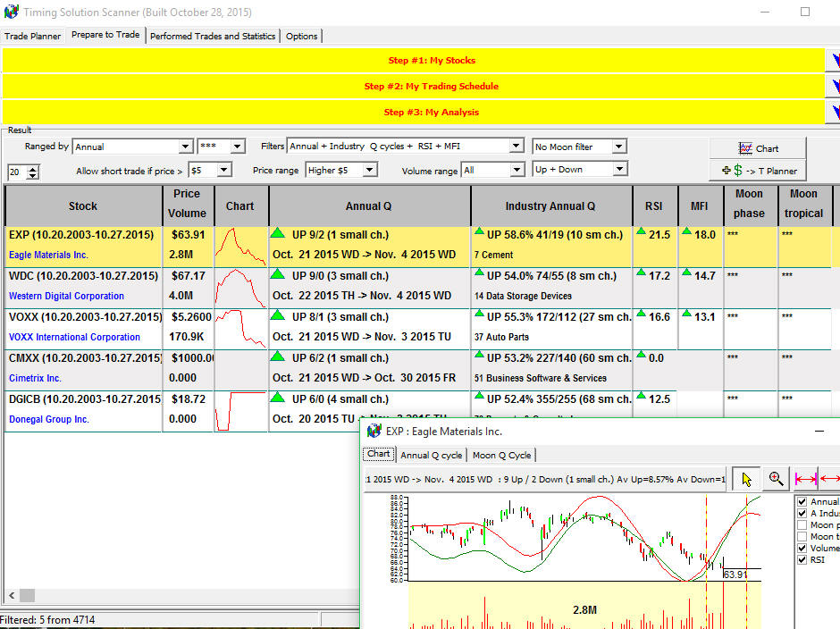The width and height of the screenshot is (840, 629).
Task: Click the green up triangle beside "UP 9/0"
Action: pos(278,274)
